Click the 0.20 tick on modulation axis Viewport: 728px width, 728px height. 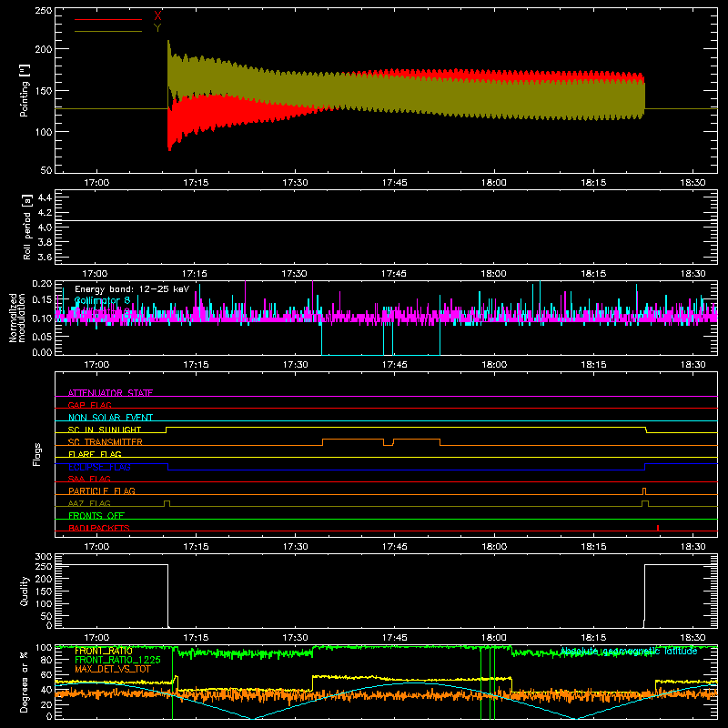42,284
